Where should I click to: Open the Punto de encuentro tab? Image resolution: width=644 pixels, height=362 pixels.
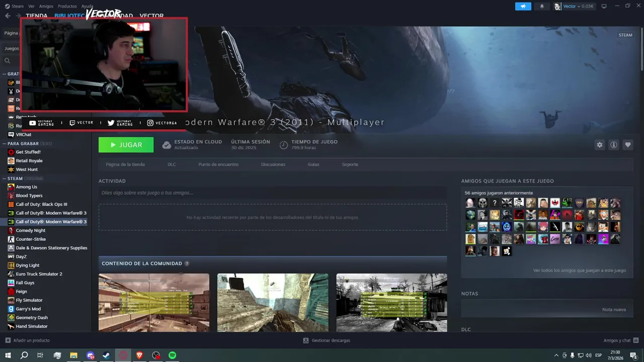[x=218, y=164]
